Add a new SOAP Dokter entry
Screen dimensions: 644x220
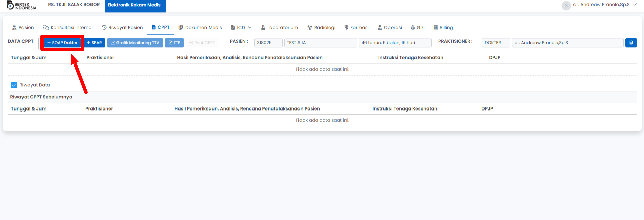(62, 43)
